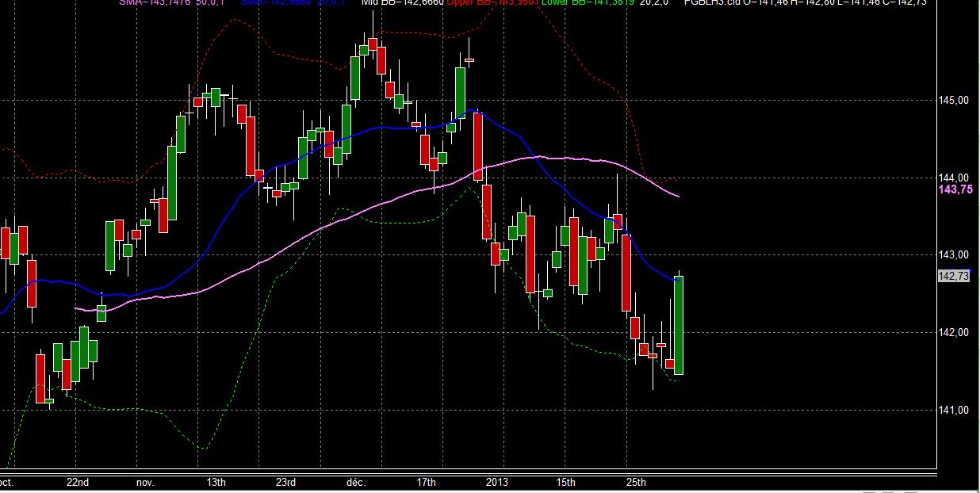980x493 pixels.
Task: Select the pink 143,75 SMA value tag
Action: coord(955,189)
